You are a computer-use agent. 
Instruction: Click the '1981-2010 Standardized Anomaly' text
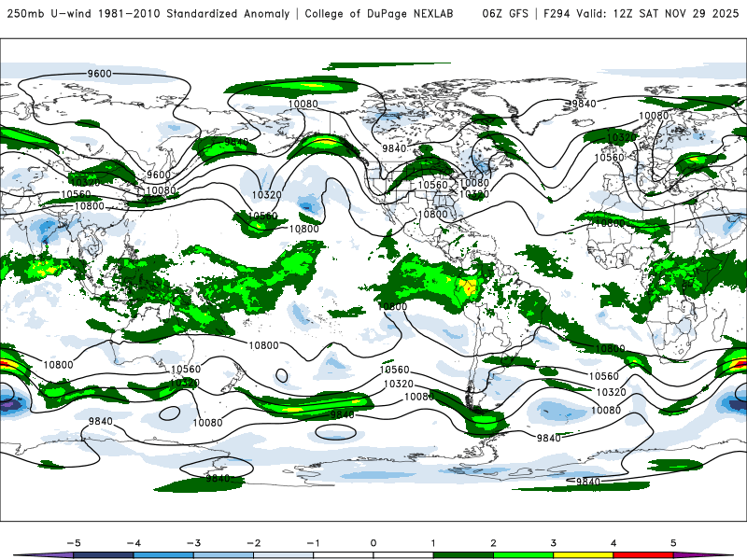(194, 14)
